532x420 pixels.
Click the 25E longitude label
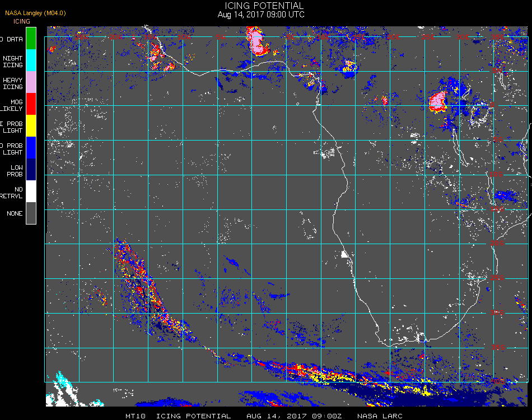click(x=428, y=36)
